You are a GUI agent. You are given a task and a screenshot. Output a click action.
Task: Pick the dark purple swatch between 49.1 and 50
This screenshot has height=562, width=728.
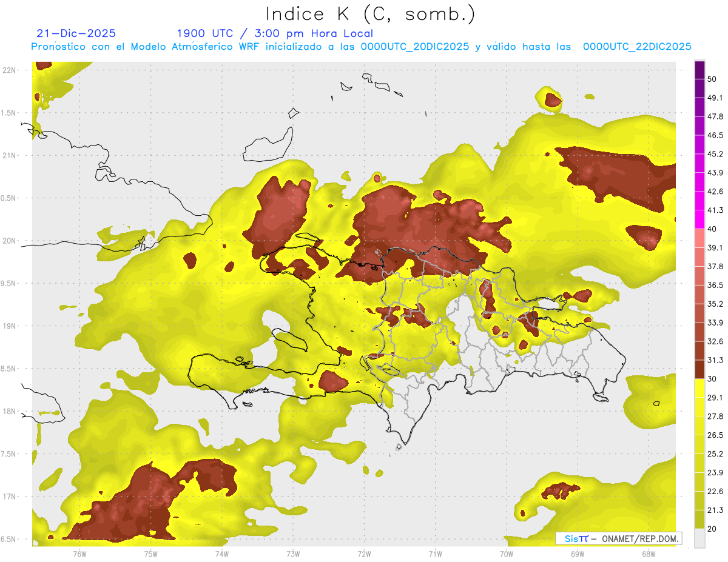699,89
